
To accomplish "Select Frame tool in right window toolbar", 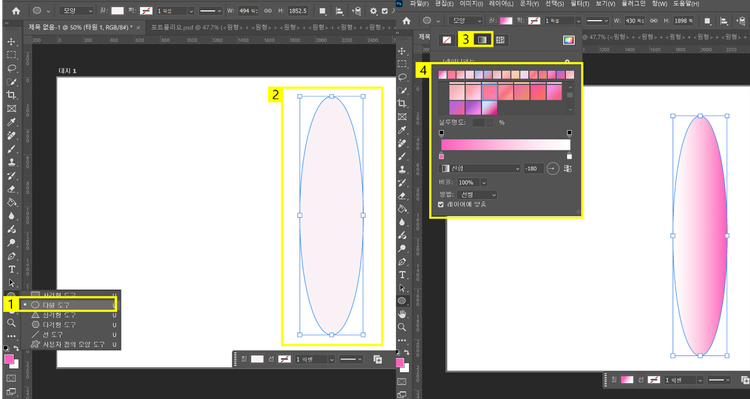I will tap(402, 117).
